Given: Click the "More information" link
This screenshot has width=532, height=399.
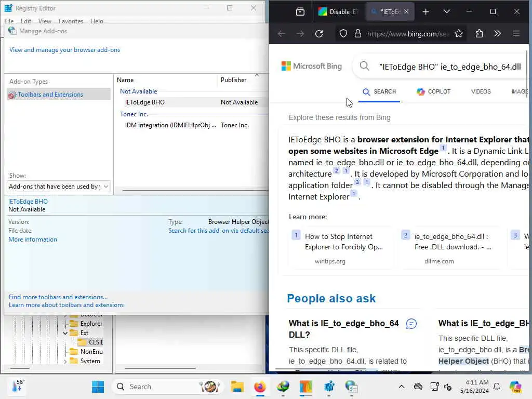Looking at the screenshot, I should tap(33, 240).
